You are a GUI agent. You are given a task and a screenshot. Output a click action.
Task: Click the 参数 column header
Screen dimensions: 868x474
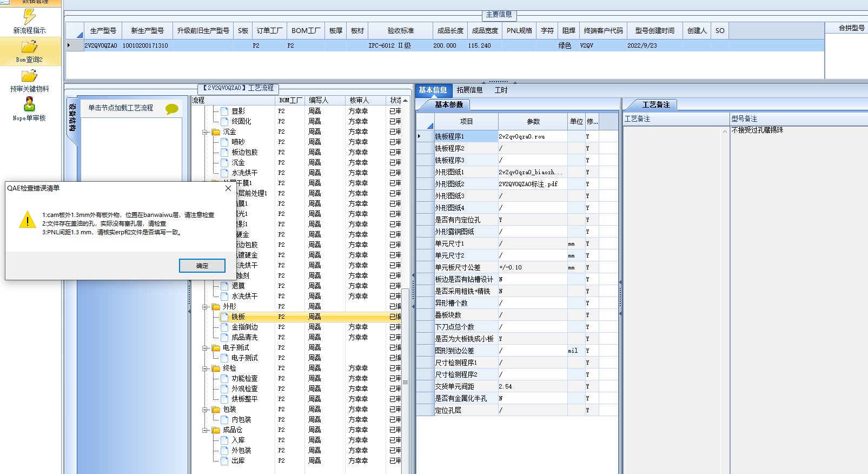[533, 122]
